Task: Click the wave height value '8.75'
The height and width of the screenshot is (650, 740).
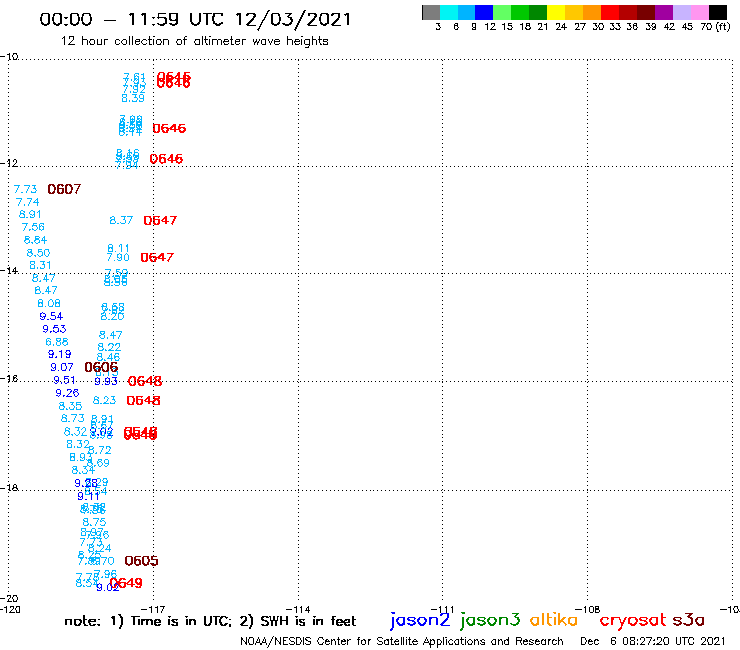Action: tap(94, 522)
